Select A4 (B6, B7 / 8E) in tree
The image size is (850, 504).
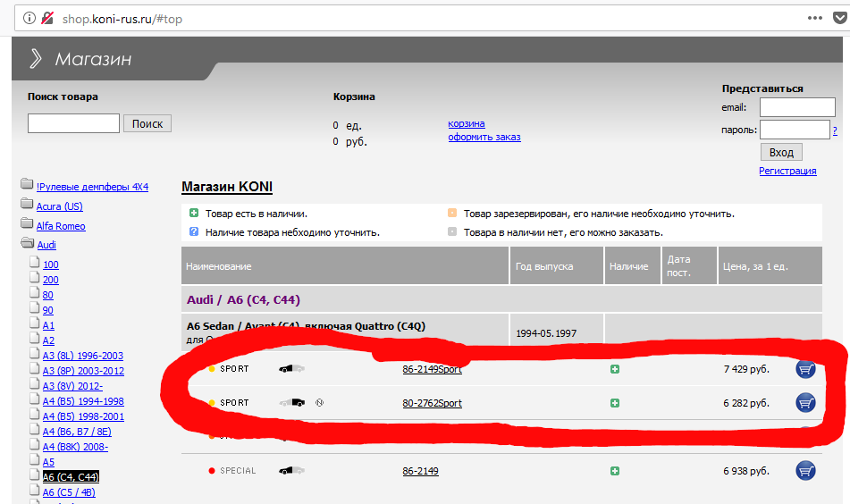pos(77,432)
